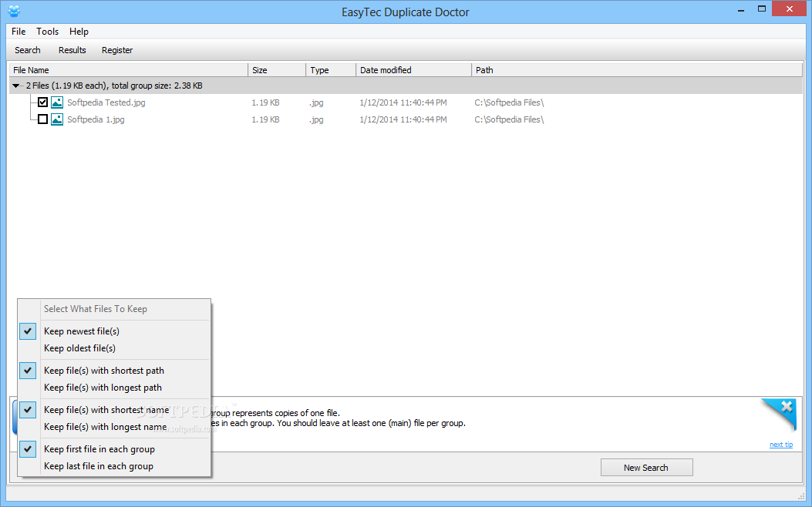Click the next tip link
Screen dimensions: 812x507
coord(781,445)
